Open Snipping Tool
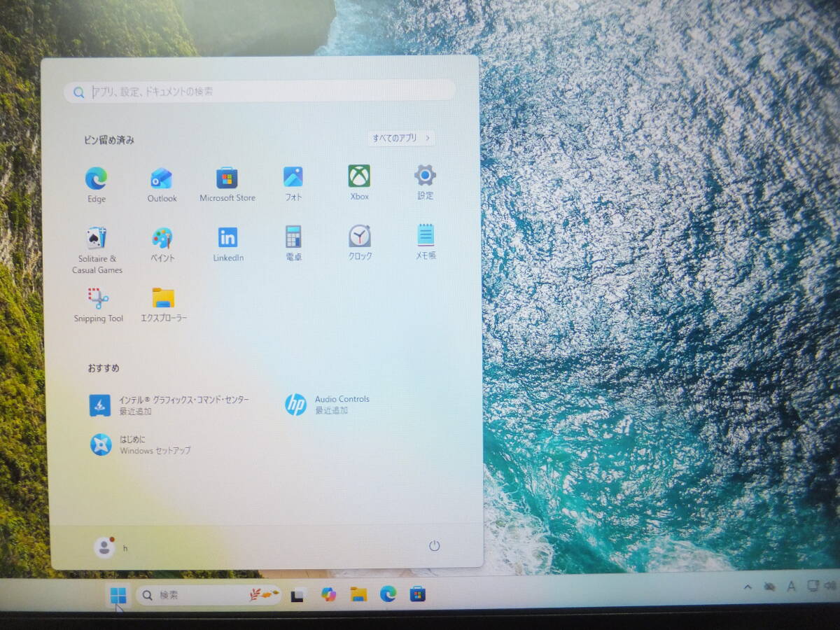Screen dimensions: 840x630 click(98, 305)
